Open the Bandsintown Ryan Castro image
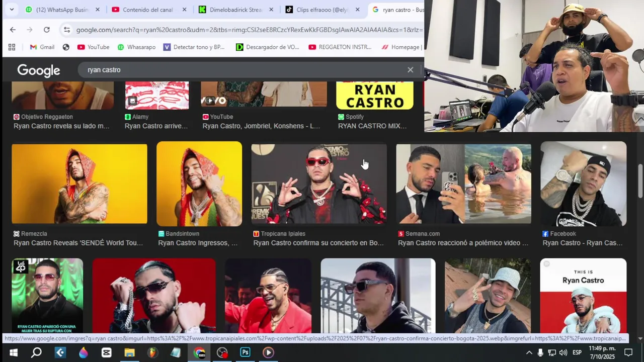 click(x=199, y=184)
